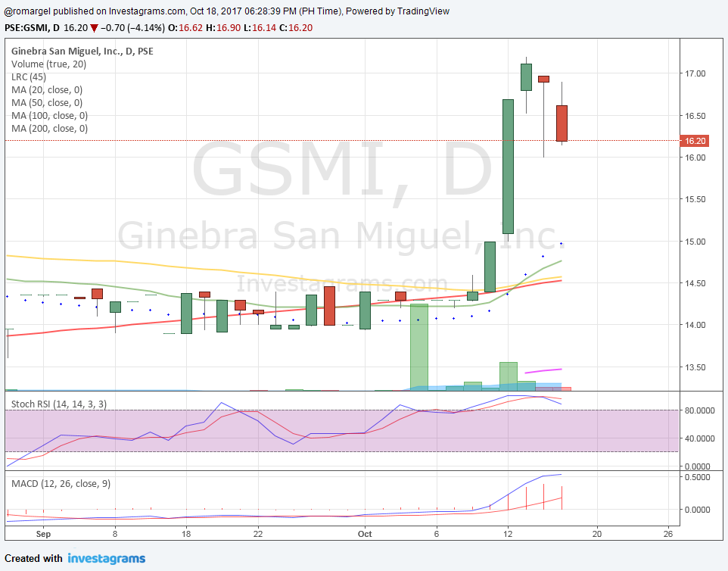Click the 20 date label on the time axis
The width and height of the screenshot is (728, 571).
pyautogui.click(x=597, y=534)
